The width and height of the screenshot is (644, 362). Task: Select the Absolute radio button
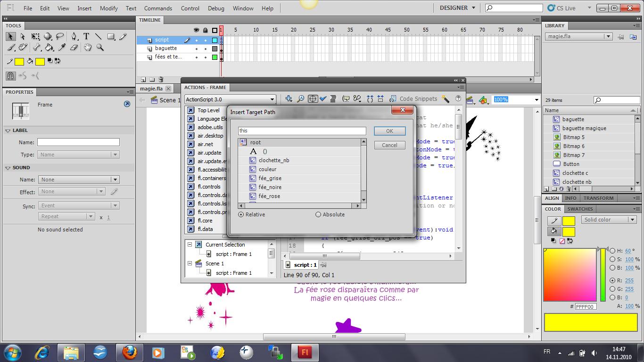318,214
